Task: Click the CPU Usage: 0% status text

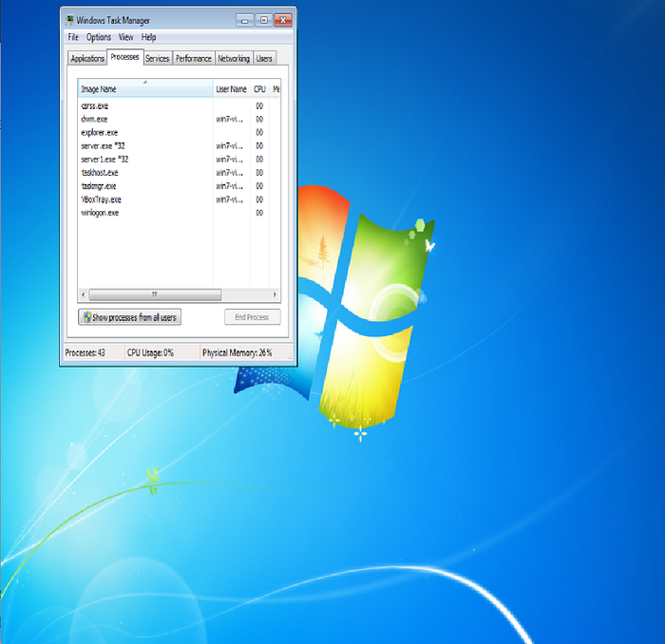Action: 150,352
